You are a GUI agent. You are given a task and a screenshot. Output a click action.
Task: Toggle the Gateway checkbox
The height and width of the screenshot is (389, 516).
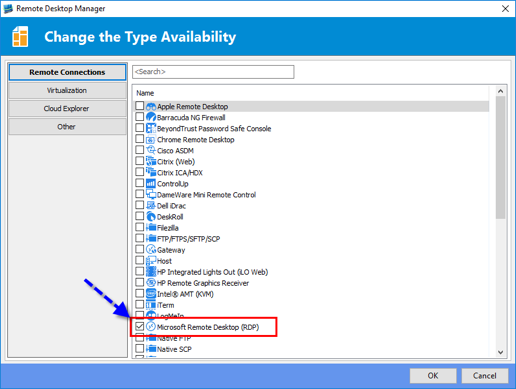pyautogui.click(x=140, y=249)
